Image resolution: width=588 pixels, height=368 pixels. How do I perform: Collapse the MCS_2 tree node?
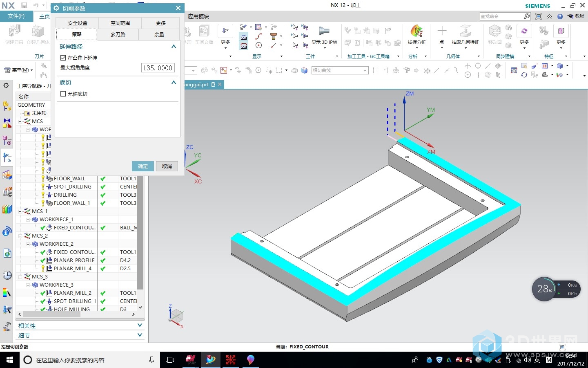pos(20,236)
